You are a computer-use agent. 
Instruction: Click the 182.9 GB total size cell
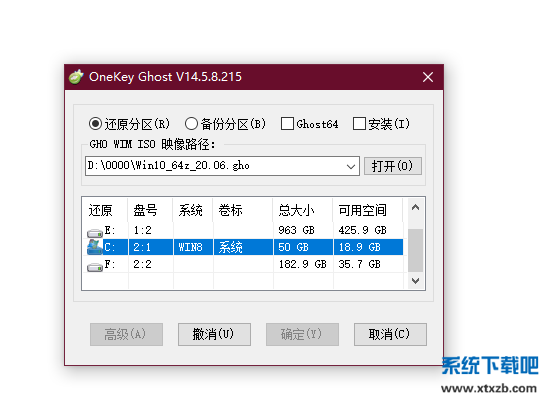click(302, 264)
